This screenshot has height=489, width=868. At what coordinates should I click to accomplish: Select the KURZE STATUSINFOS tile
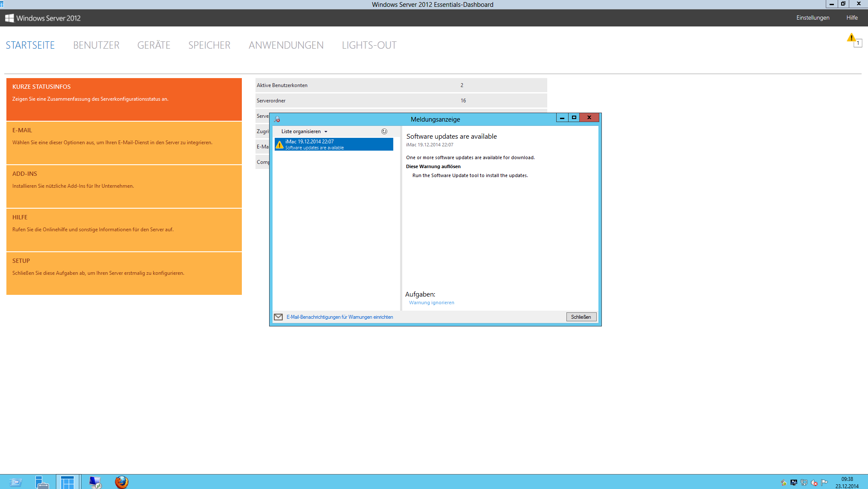124,99
